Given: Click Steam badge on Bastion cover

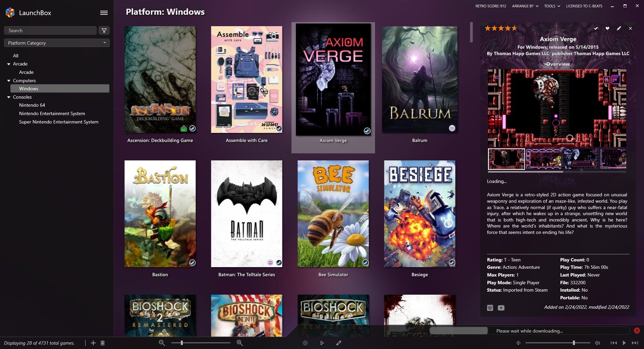Looking at the screenshot, I should click(x=193, y=263).
